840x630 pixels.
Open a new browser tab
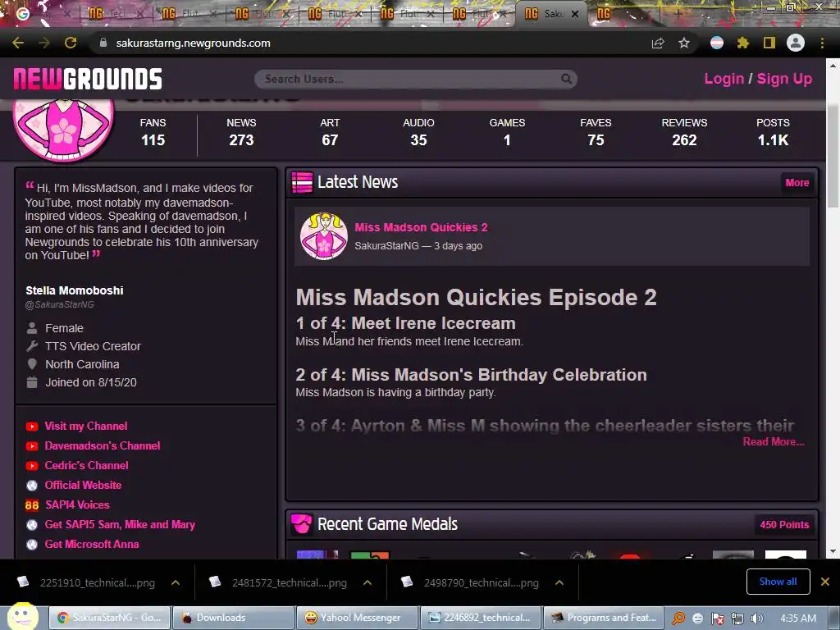coord(677,14)
